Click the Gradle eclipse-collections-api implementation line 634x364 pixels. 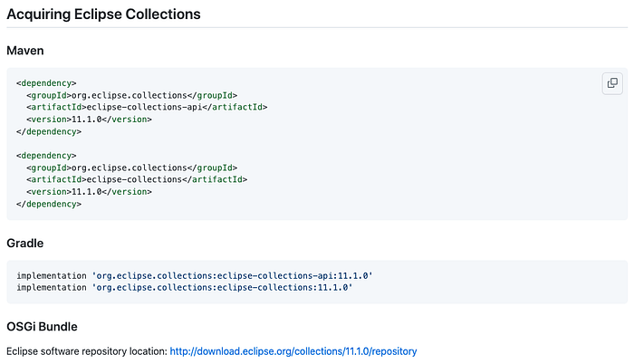pyautogui.click(x=195, y=275)
